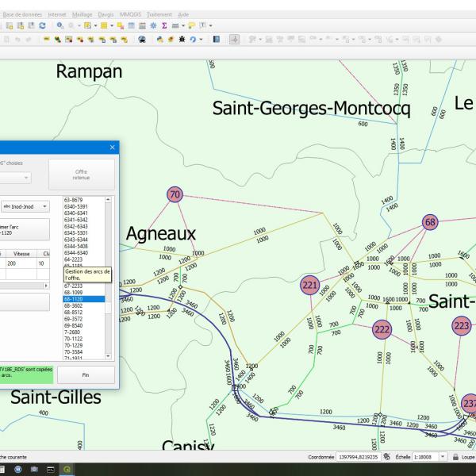Open the field calculator icon
The width and height of the screenshot is (476, 476).
pyautogui.click(x=142, y=25)
